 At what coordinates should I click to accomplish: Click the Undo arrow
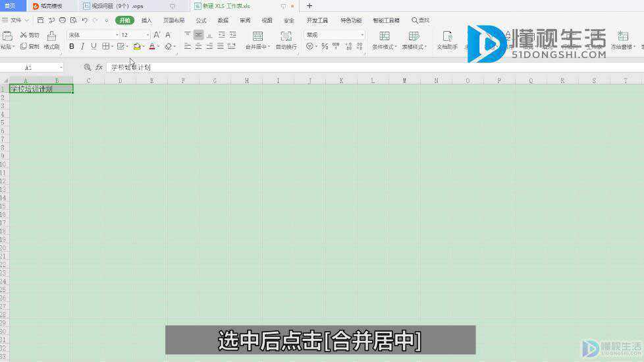pyautogui.click(x=84, y=20)
